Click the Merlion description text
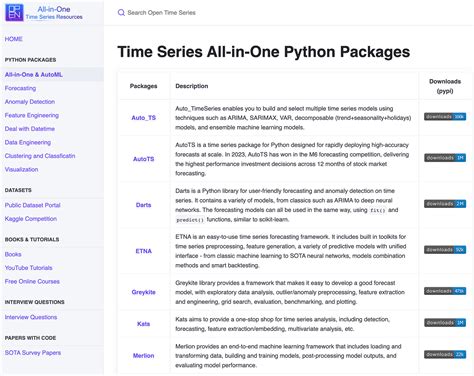Screen dimensions: 474x376 288,356
